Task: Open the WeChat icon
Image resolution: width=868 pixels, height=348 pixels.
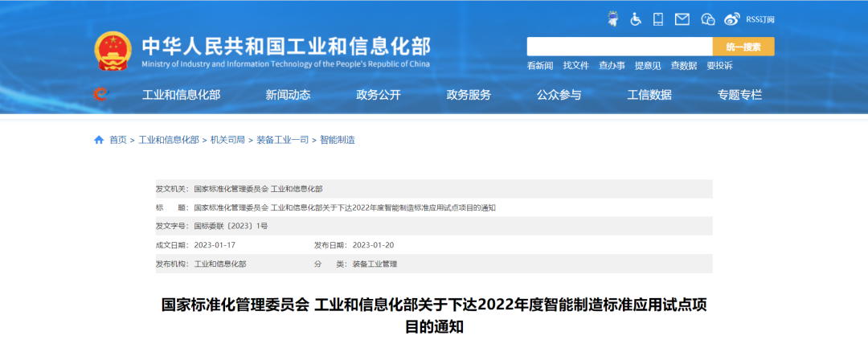Action: (708, 19)
